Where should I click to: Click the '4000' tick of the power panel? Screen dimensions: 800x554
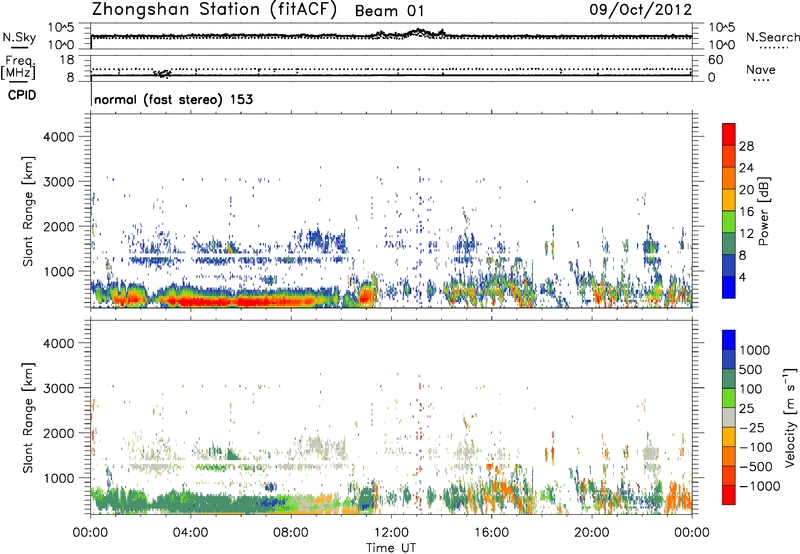58,137
